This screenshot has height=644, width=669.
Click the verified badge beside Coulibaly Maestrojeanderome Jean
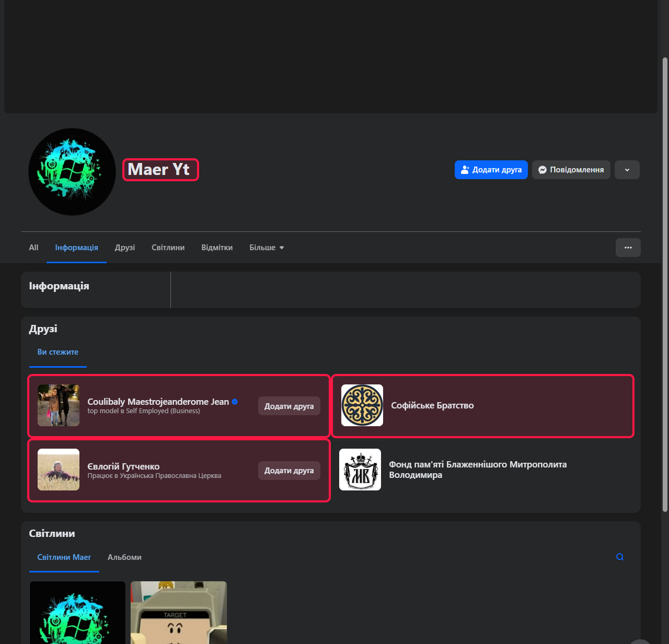coord(235,402)
